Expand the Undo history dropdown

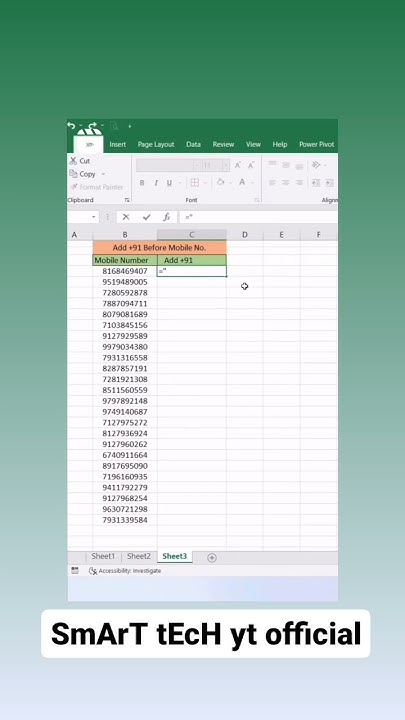click(81, 126)
